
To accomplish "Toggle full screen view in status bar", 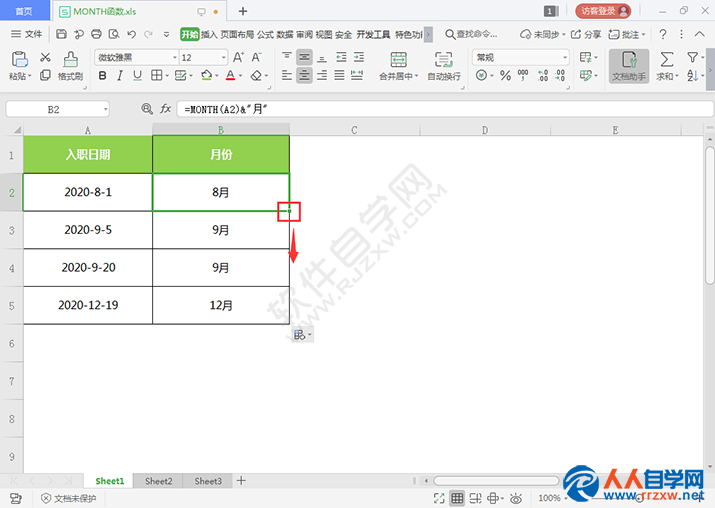I will tap(439, 498).
